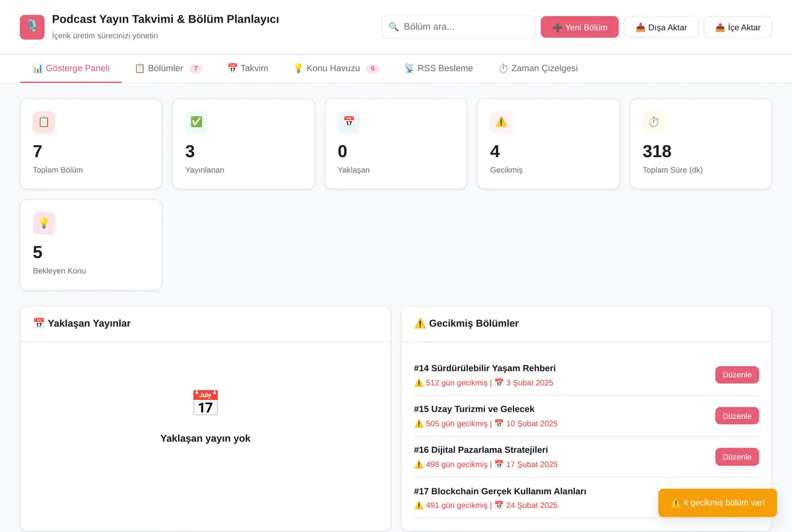Click the '#17 Blockchain Gerçek Kullanım Alanları' title
The image size is (792, 532).
(500, 491)
